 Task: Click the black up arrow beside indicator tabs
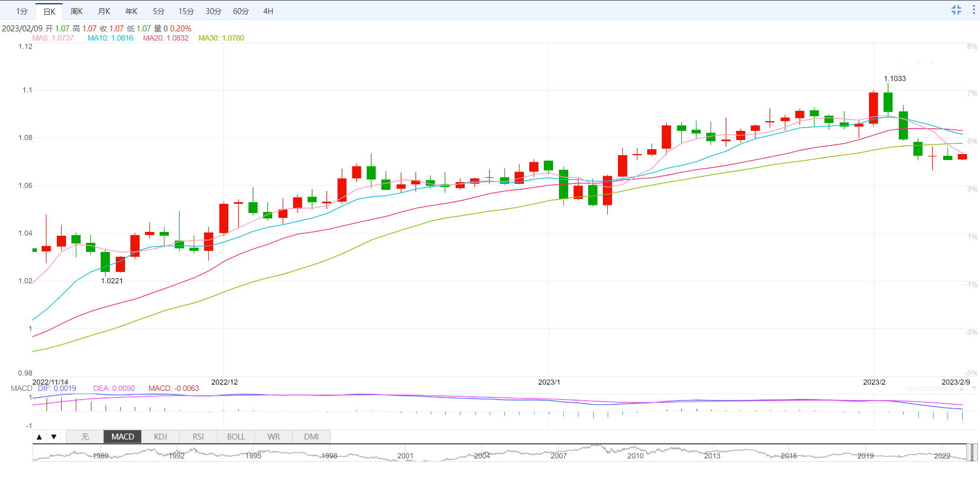coord(40,437)
